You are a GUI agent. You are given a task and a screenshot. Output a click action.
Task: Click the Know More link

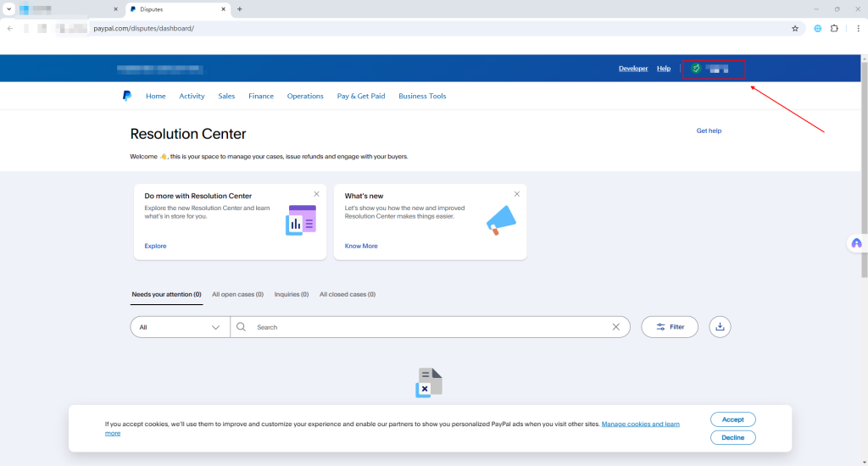361,246
